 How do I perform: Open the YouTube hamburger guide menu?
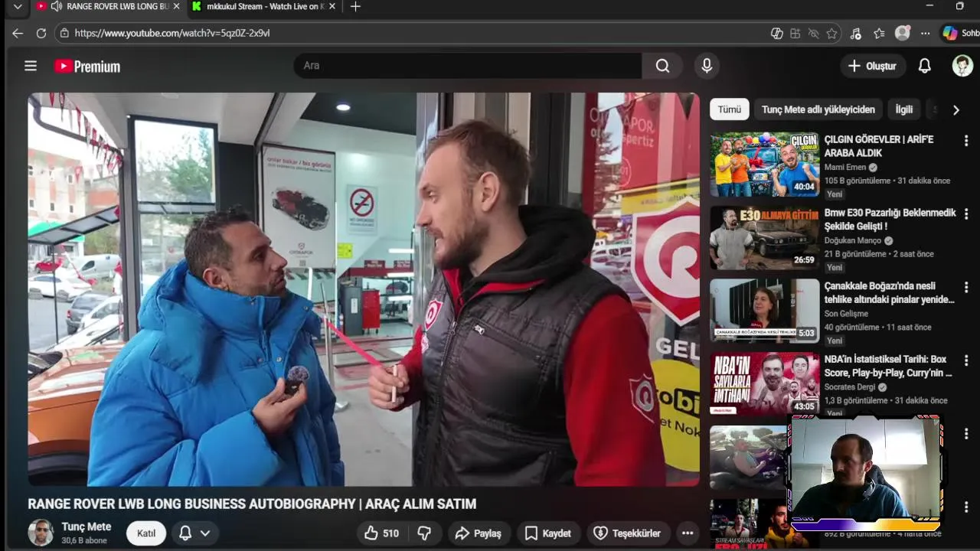pos(31,66)
